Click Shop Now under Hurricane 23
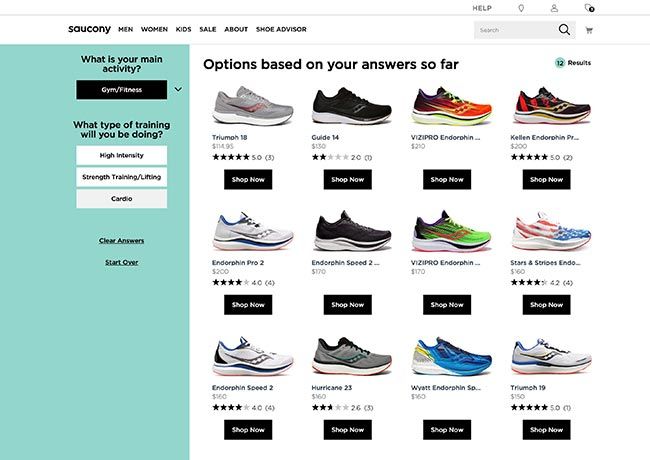 (347, 430)
